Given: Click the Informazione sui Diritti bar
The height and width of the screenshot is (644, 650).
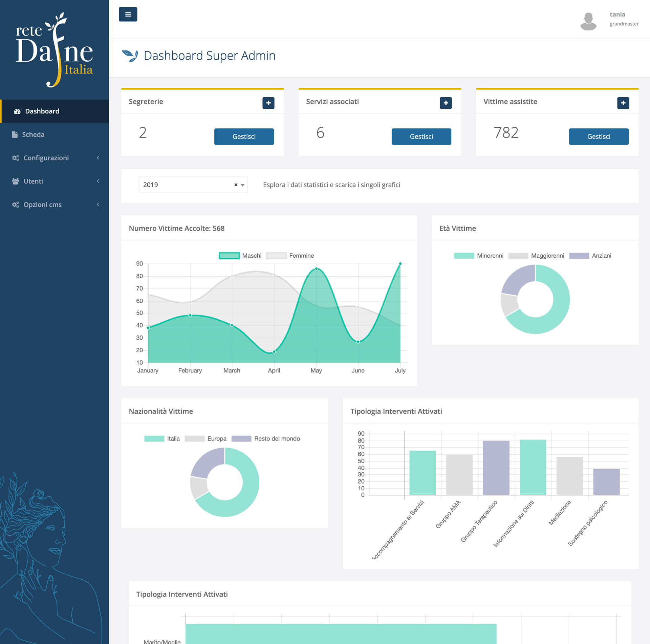Looking at the screenshot, I should point(533,468).
